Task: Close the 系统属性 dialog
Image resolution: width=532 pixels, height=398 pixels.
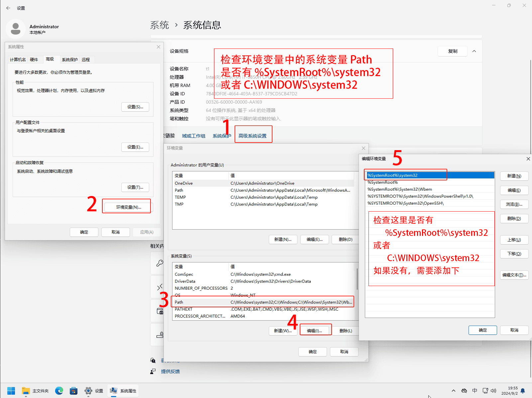Action: point(159,47)
